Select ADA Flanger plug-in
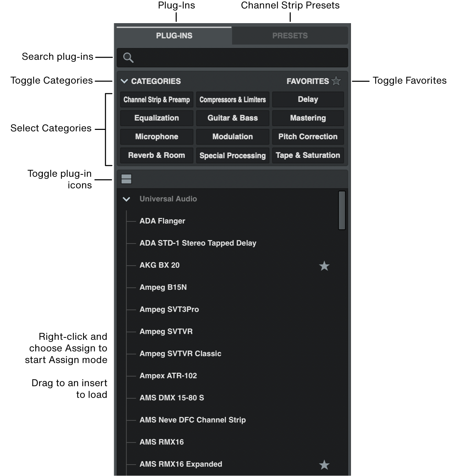Screen dimensions: 464x476 click(x=162, y=221)
